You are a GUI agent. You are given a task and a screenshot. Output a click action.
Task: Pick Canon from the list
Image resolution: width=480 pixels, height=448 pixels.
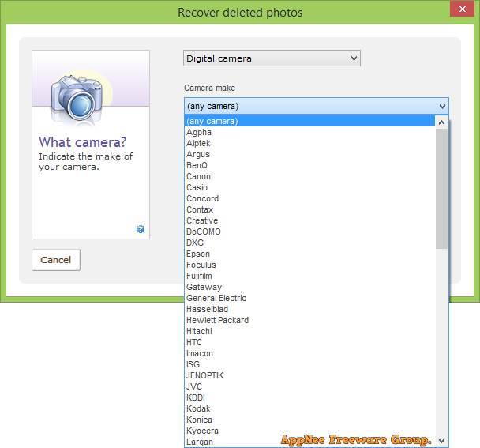pyautogui.click(x=309, y=176)
